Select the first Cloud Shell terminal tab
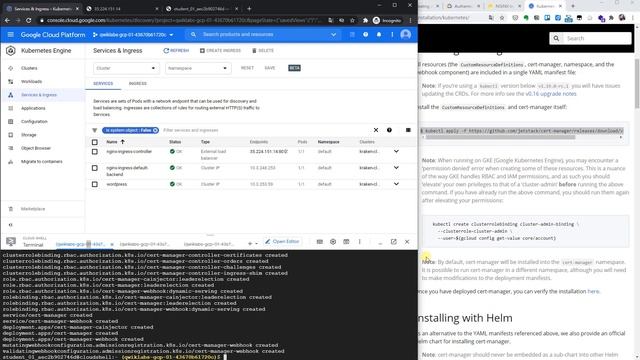The height and width of the screenshot is (360, 640). [81, 244]
